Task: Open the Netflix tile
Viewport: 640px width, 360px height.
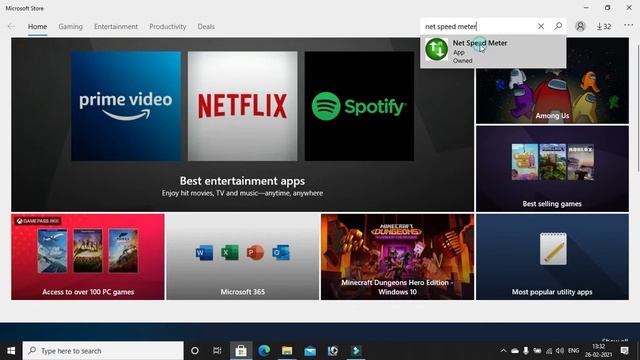Action: click(x=242, y=106)
